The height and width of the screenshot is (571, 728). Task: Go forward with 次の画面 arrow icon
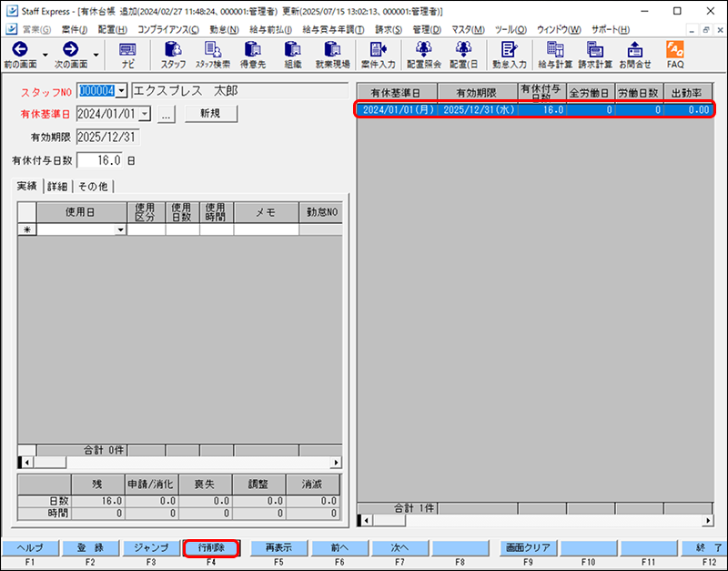coord(71,49)
